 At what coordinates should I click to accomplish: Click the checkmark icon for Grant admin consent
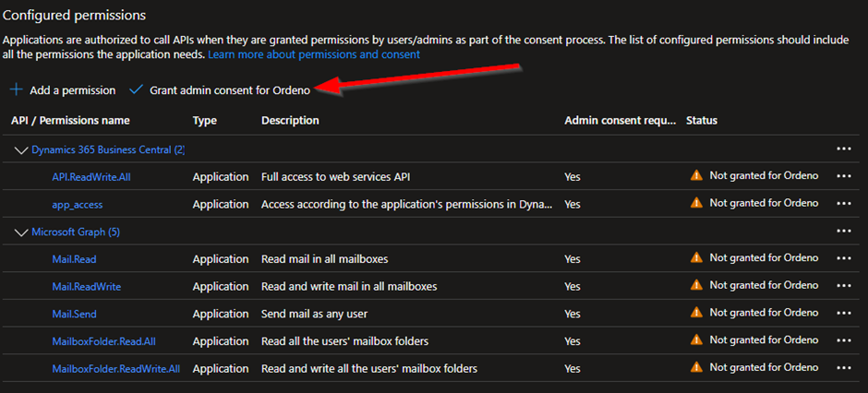point(136,90)
